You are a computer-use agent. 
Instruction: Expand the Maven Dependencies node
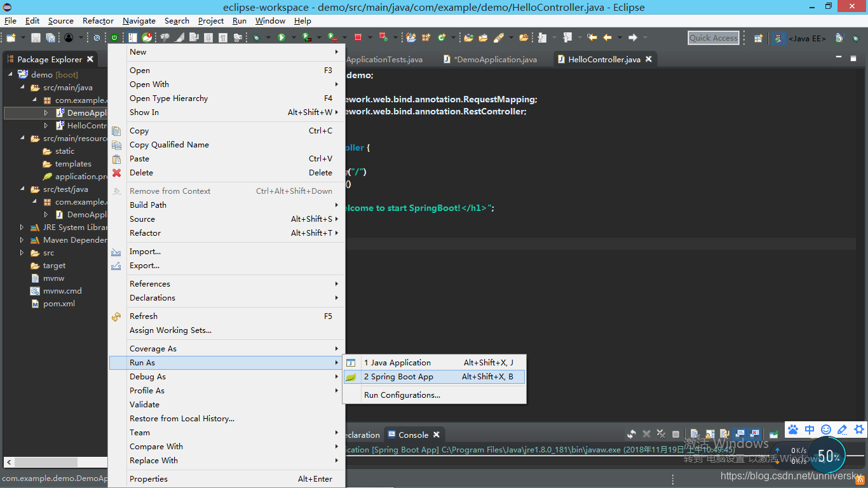(22, 240)
